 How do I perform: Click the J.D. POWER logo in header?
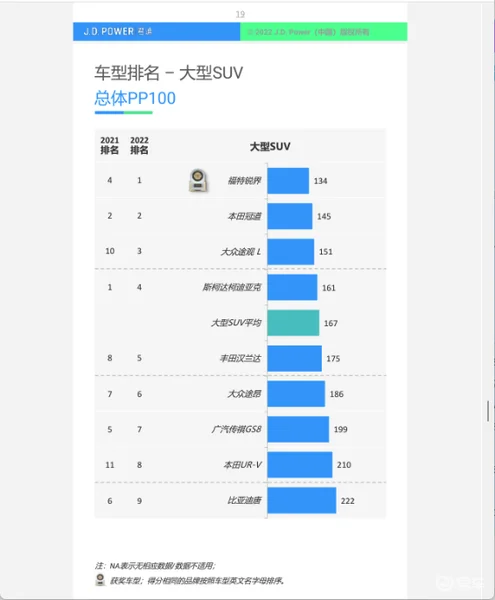click(x=117, y=31)
